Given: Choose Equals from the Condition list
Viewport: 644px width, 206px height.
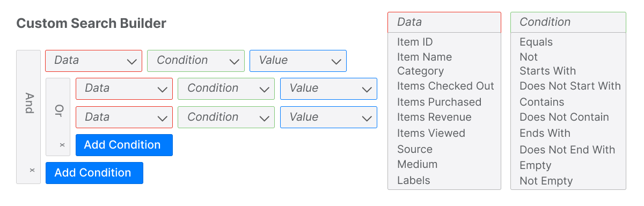Looking at the screenshot, I should pos(536,42).
